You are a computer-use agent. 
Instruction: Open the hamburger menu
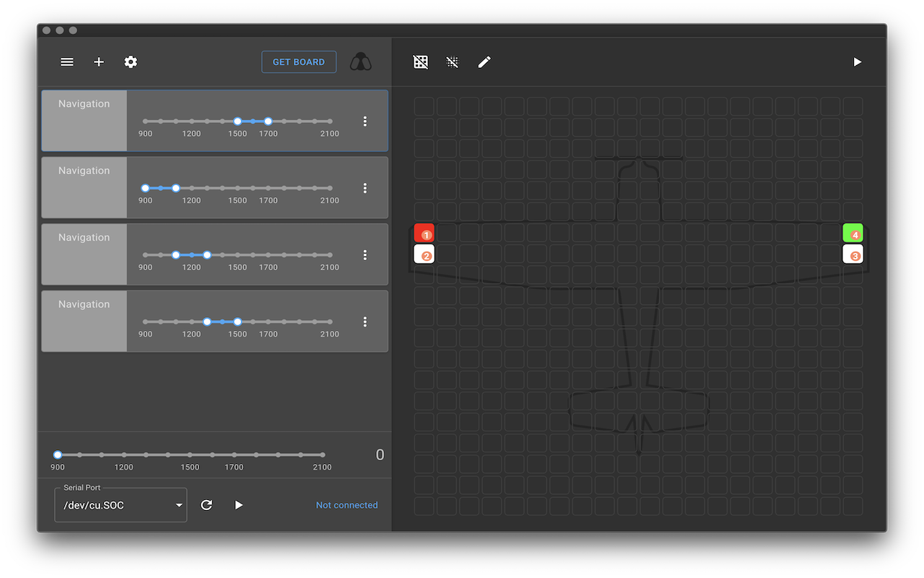pos(67,62)
